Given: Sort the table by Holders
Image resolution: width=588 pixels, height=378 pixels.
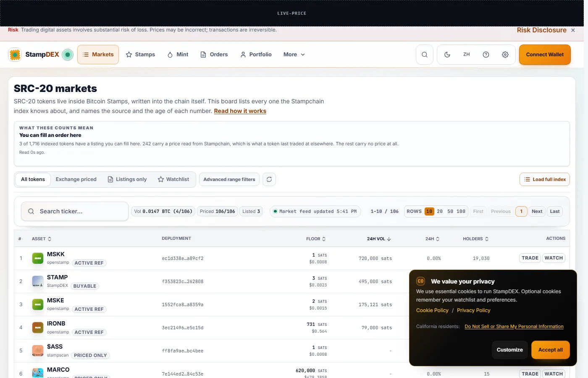Looking at the screenshot, I should click(476, 239).
